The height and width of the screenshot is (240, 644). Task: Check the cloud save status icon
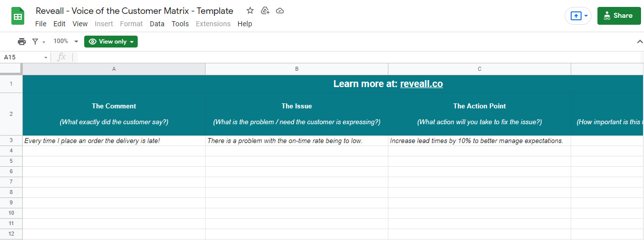pos(280,10)
